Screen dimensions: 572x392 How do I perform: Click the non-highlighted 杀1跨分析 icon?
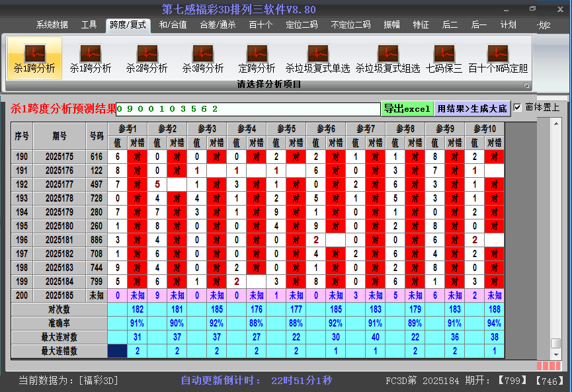91,58
